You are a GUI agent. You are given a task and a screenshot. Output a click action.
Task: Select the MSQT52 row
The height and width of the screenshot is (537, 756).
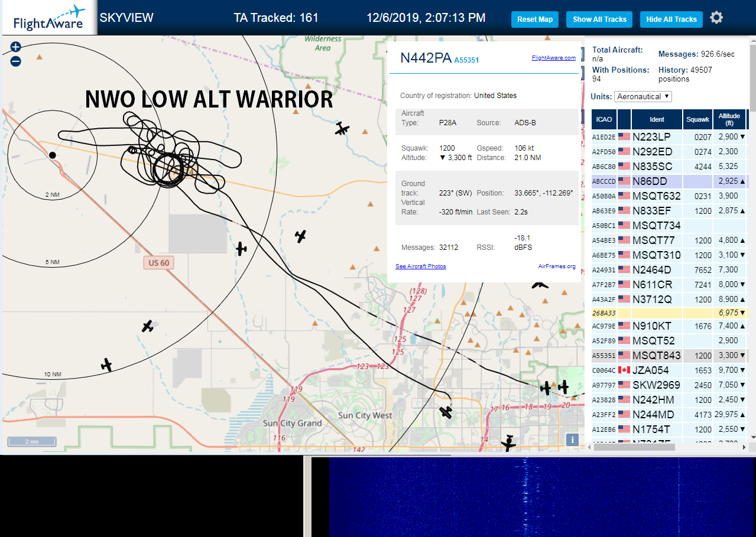coord(670,341)
